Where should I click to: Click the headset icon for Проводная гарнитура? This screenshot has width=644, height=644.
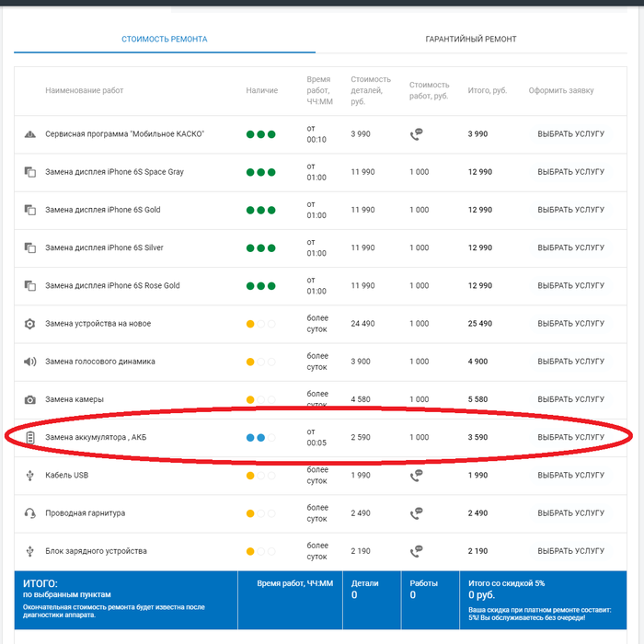pyautogui.click(x=29, y=512)
